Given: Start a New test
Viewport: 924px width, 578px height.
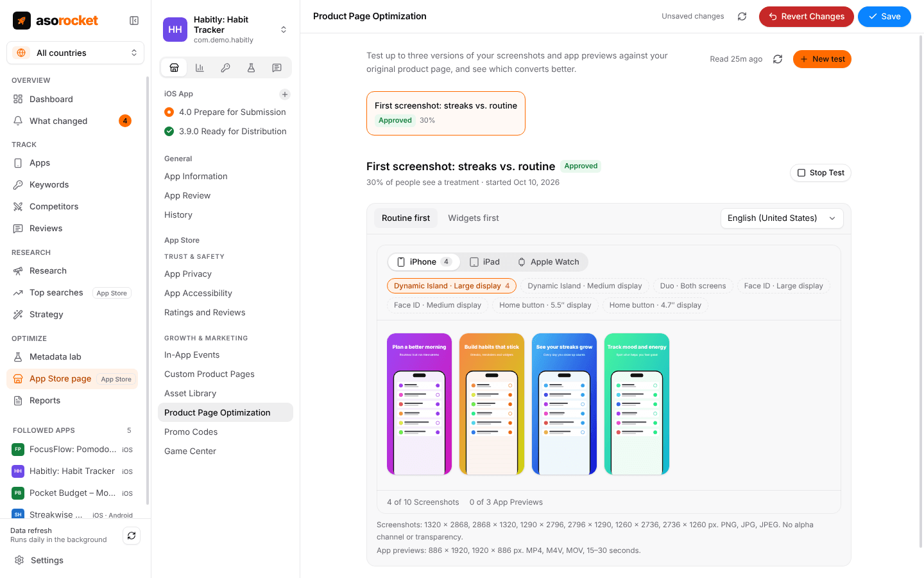Looking at the screenshot, I should tap(822, 59).
